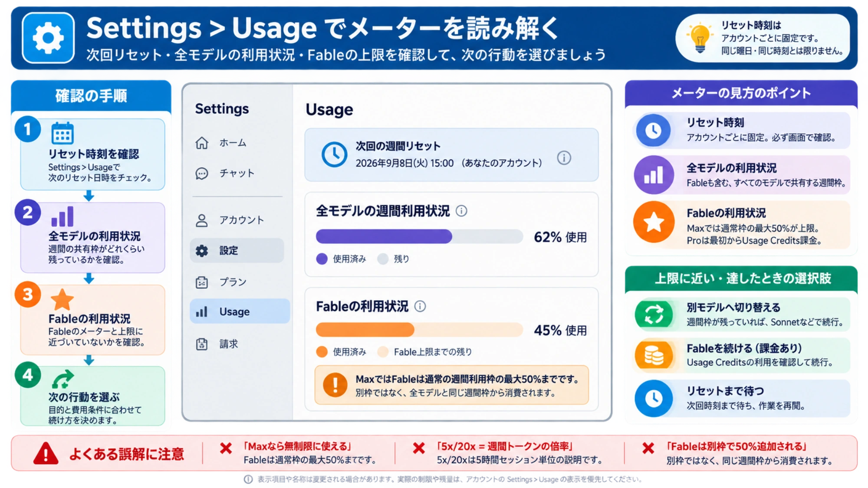Screen dimensions: 868x488
Task: Click the 次の行動を選ぶ step card
Action: 92,396
